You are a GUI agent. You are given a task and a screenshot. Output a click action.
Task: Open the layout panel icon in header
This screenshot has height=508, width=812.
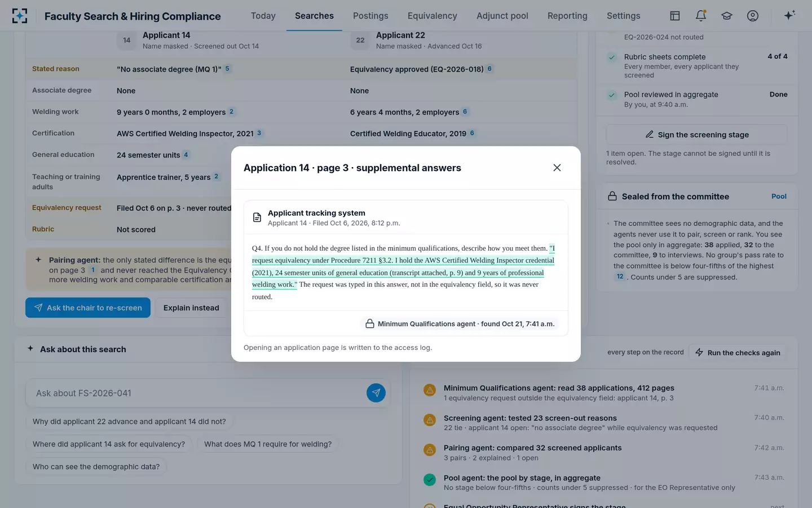[x=675, y=16]
